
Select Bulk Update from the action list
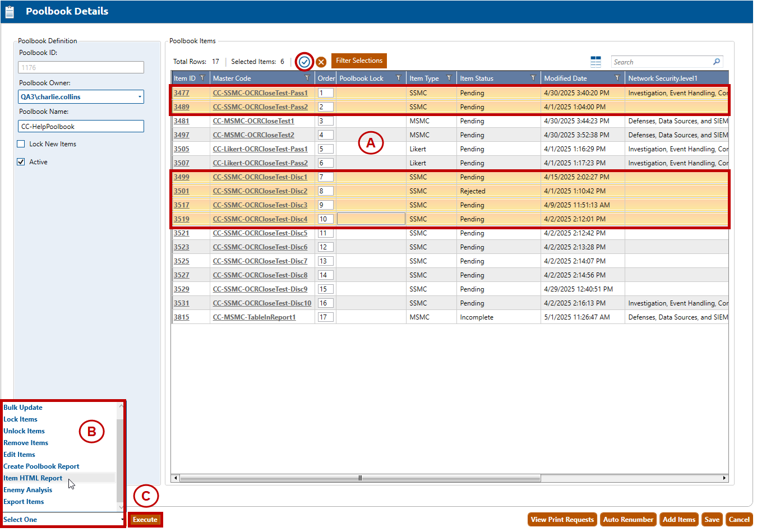point(23,408)
